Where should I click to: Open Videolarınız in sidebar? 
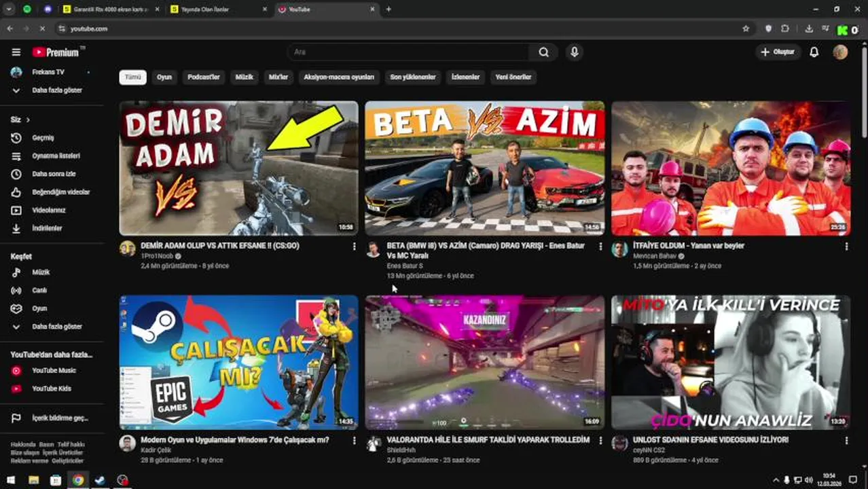click(52, 210)
